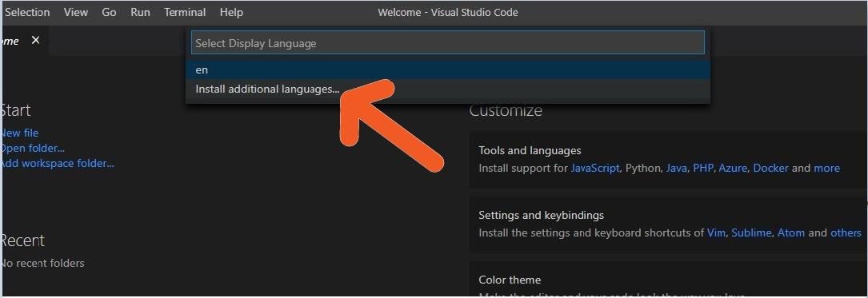The height and width of the screenshot is (298, 868).
Task: Click the Select Display Language input field
Action: pos(448,42)
